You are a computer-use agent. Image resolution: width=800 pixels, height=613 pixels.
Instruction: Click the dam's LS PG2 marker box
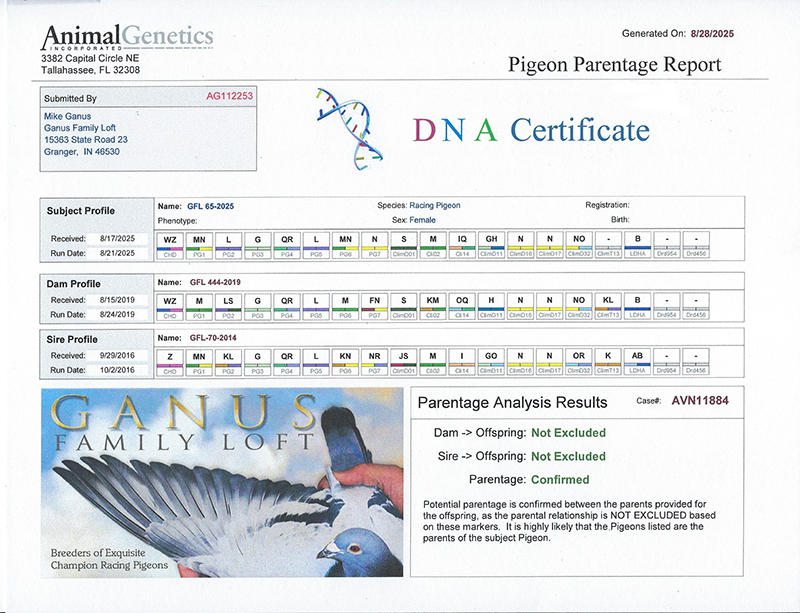pos(228,299)
